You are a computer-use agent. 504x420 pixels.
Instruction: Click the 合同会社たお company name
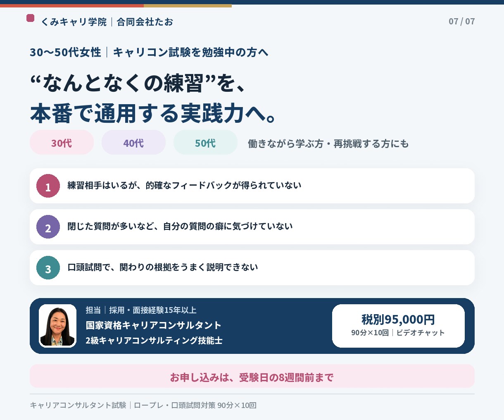(145, 22)
